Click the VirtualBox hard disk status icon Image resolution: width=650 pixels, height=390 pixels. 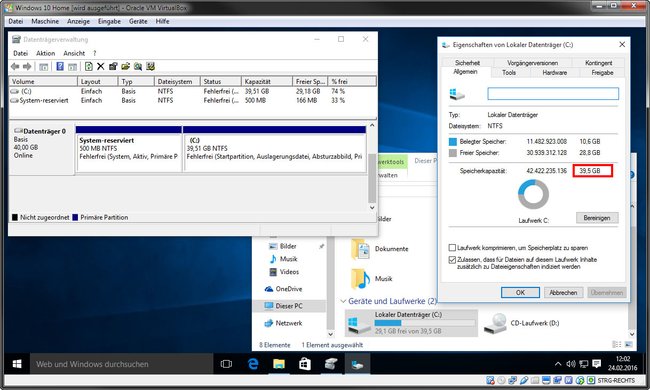coord(490,380)
